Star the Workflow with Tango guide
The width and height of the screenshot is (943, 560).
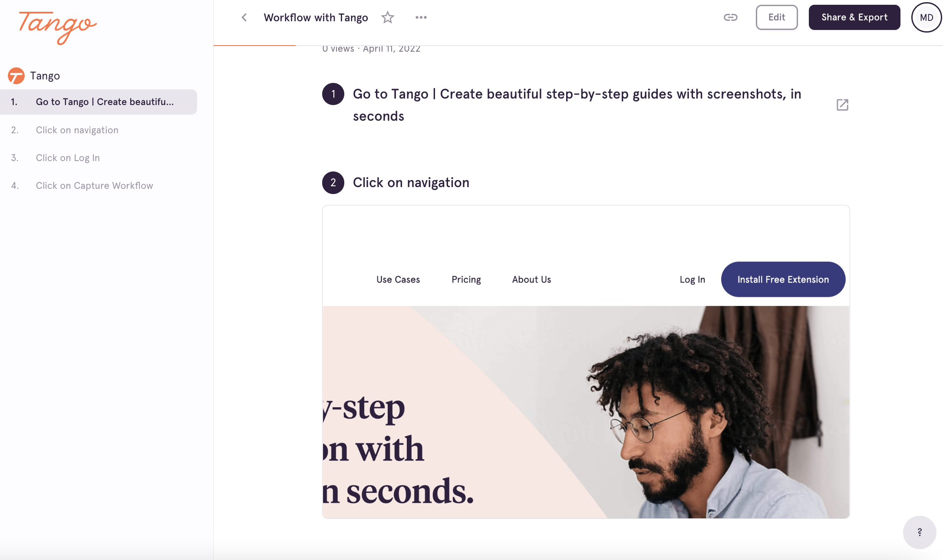click(x=387, y=17)
